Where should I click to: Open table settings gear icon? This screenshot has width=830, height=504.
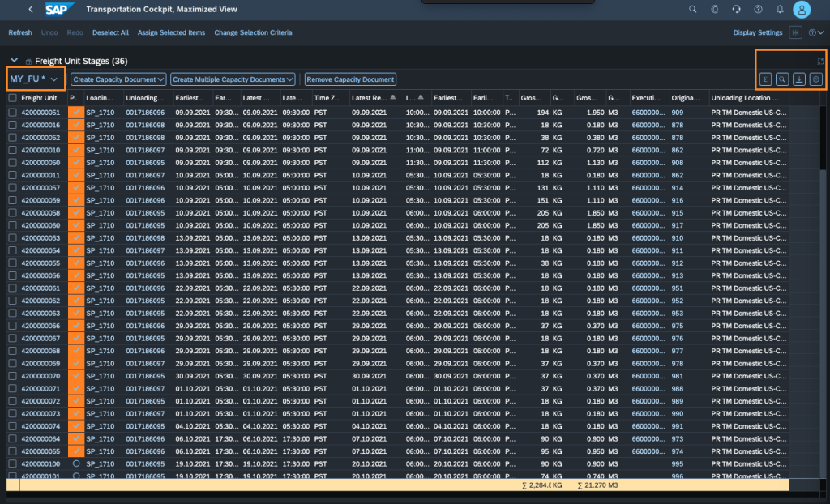pyautogui.click(x=815, y=79)
